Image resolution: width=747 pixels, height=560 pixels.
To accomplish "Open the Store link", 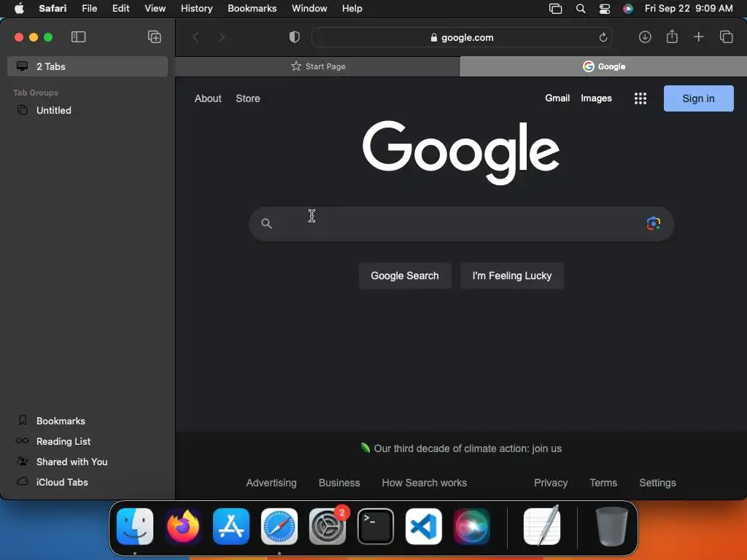I will coord(248,98).
